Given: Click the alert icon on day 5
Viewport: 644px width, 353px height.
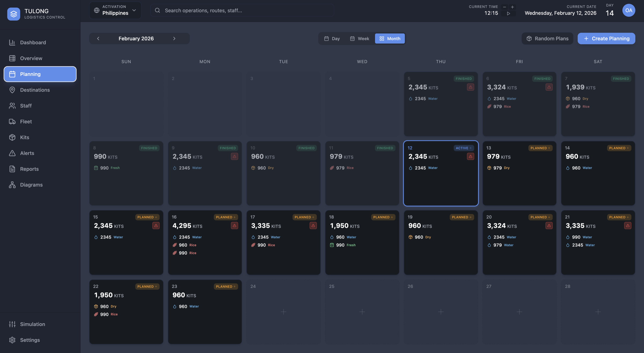Looking at the screenshot, I should click(x=470, y=87).
